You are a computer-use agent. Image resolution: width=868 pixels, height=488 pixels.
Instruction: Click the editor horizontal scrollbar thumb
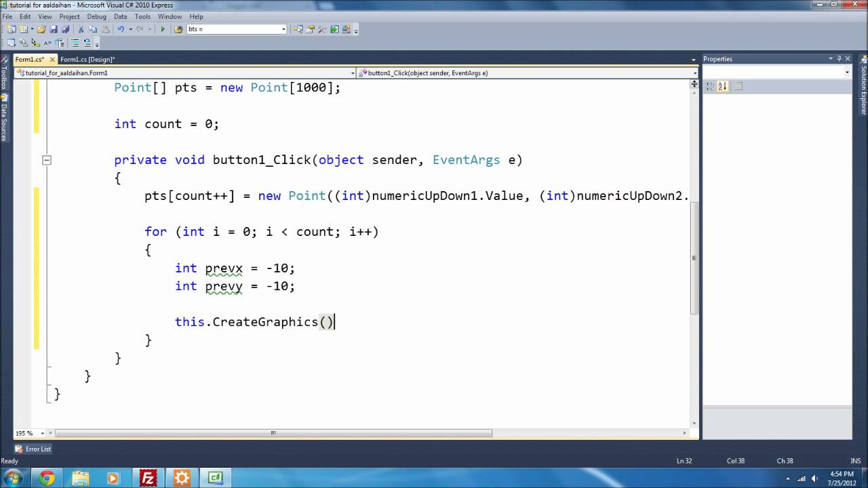[x=274, y=433]
